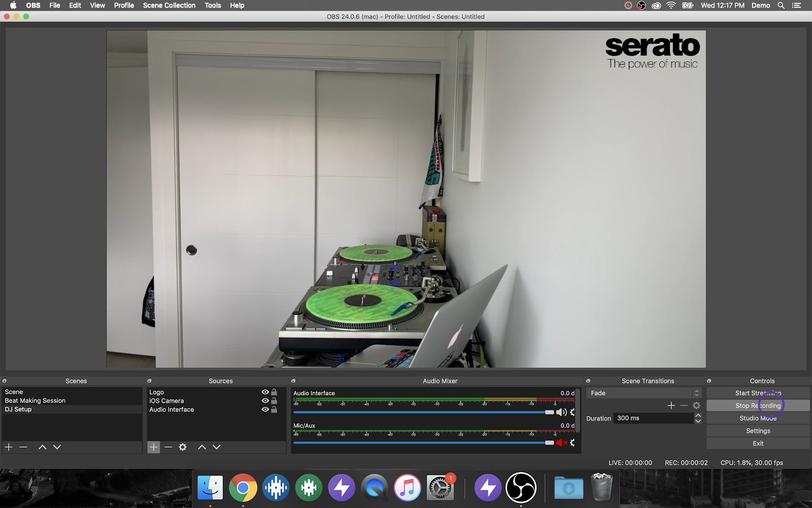Image resolution: width=812 pixels, height=508 pixels.
Task: Move the selected scene up
Action: (x=43, y=447)
